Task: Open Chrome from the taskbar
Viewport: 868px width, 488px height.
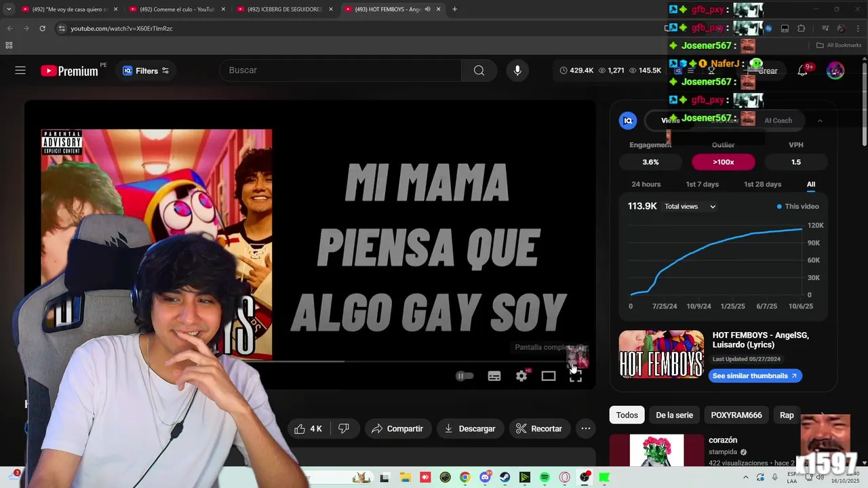Action: pos(465,478)
